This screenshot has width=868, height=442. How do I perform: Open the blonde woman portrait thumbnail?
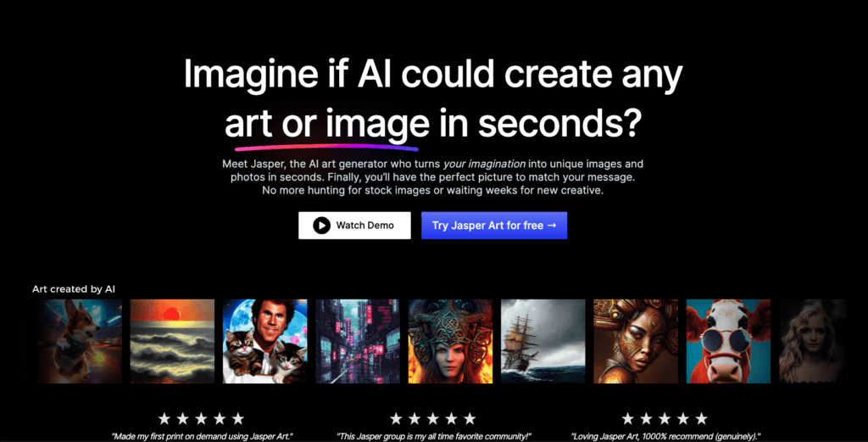tap(812, 341)
